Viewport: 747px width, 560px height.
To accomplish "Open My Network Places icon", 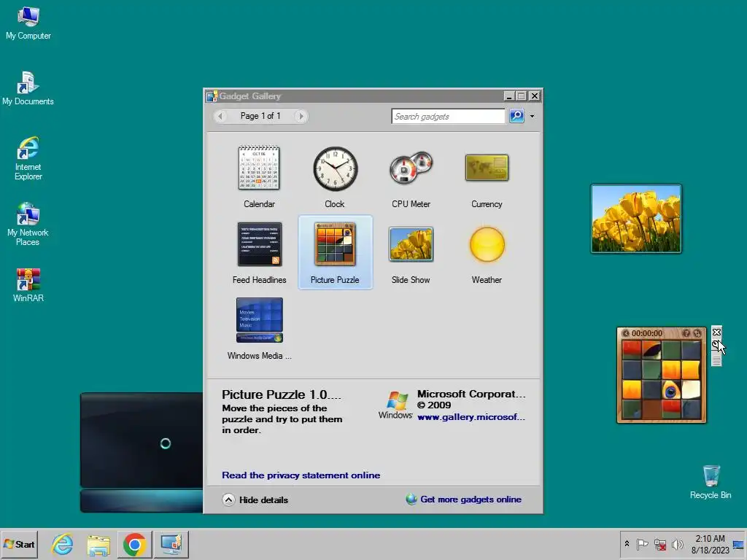I will (28, 225).
